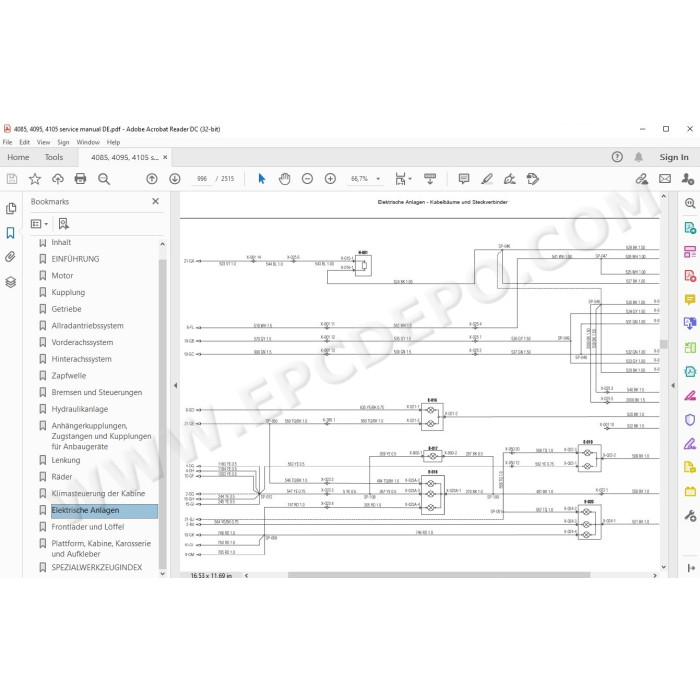This screenshot has height=700, width=700.
Task: Open the Hydraulikanlage bookmark
Action: (79, 409)
